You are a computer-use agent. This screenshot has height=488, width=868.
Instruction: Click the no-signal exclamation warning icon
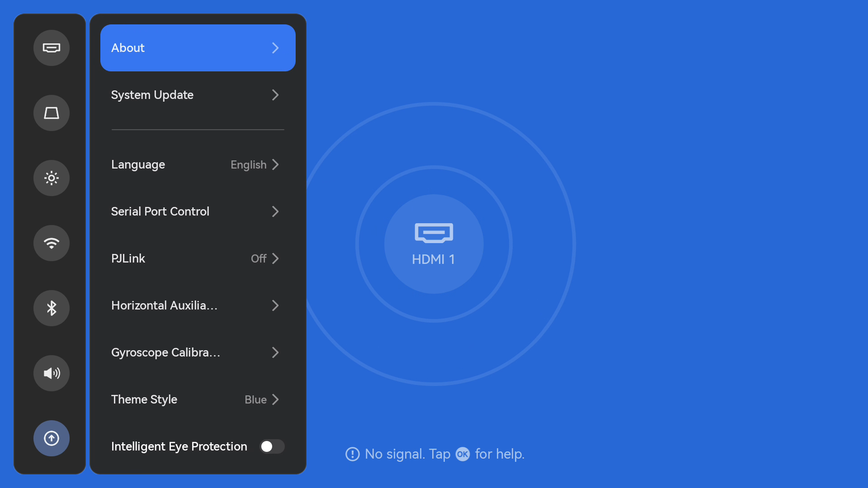click(x=353, y=454)
